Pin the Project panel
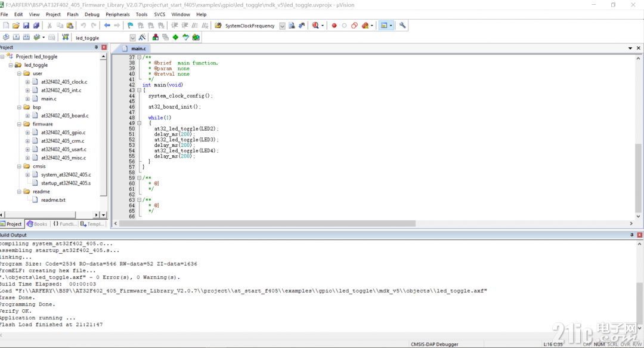This screenshot has height=348, width=644. 97,47
